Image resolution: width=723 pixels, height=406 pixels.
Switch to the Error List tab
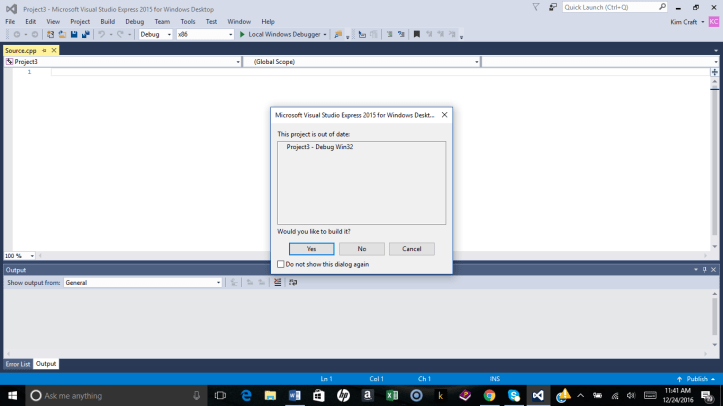18,364
